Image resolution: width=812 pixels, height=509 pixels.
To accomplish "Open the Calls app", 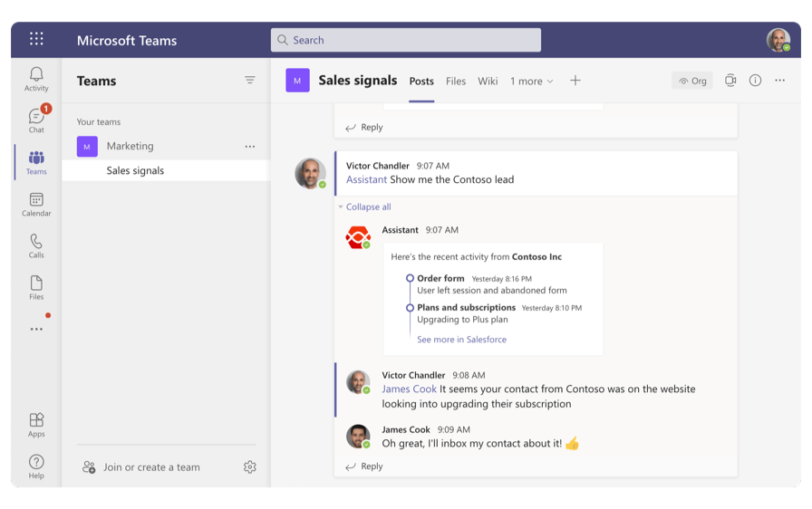I will tap(36, 245).
